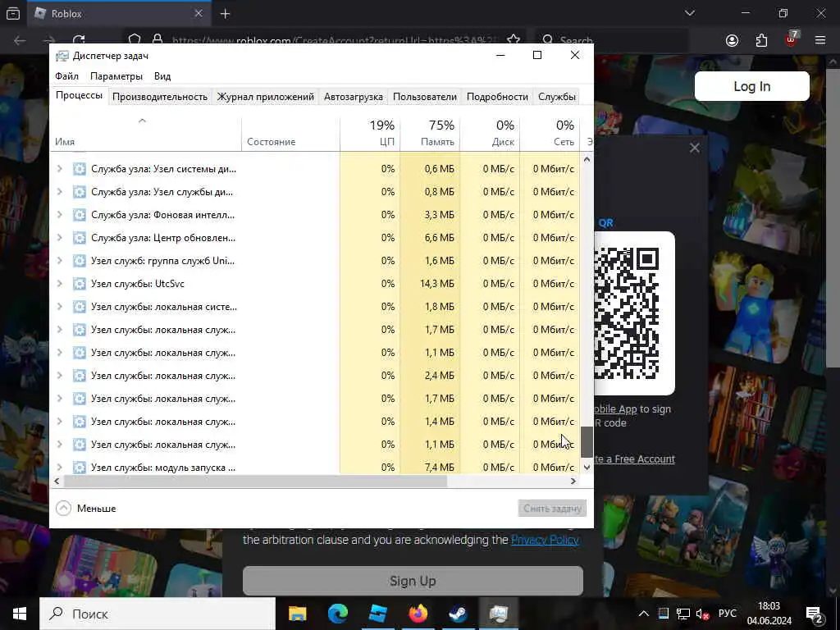Open network status tray icon

[683, 614]
